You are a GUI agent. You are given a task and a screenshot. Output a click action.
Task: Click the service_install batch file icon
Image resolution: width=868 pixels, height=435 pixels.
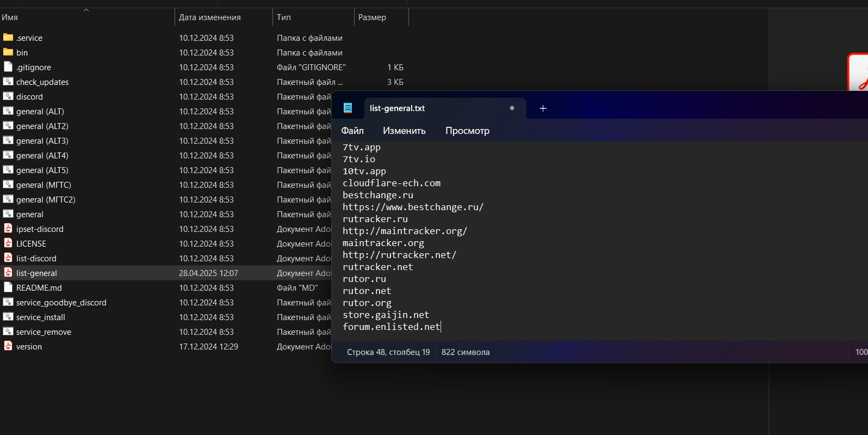pyautogui.click(x=8, y=317)
